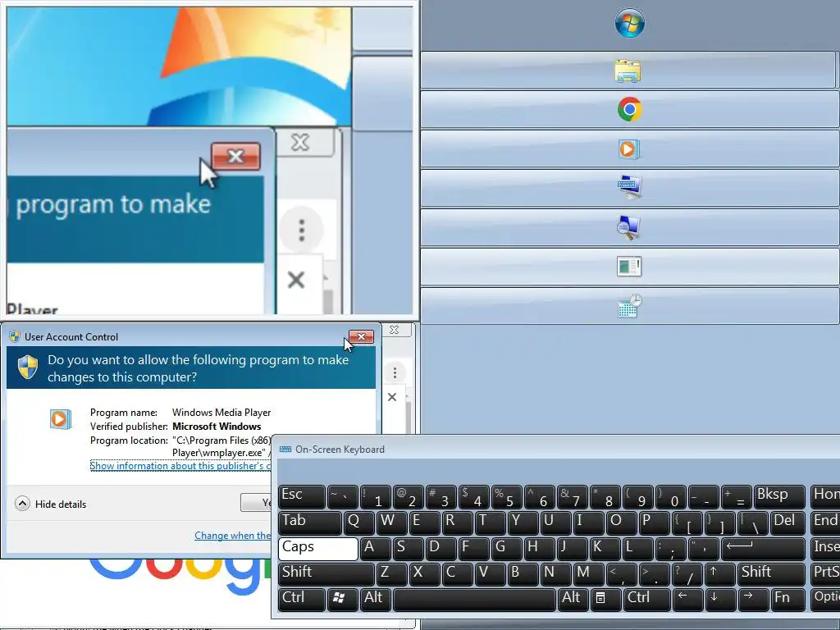Click the shield icon in UAC title bar
Screen dimensions: 840x630
tap(15, 336)
